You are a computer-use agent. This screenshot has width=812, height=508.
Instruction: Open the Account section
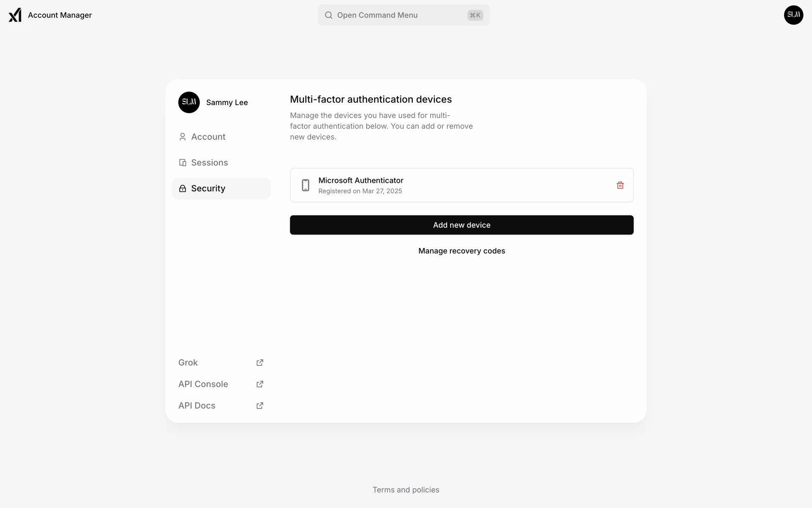(208, 137)
